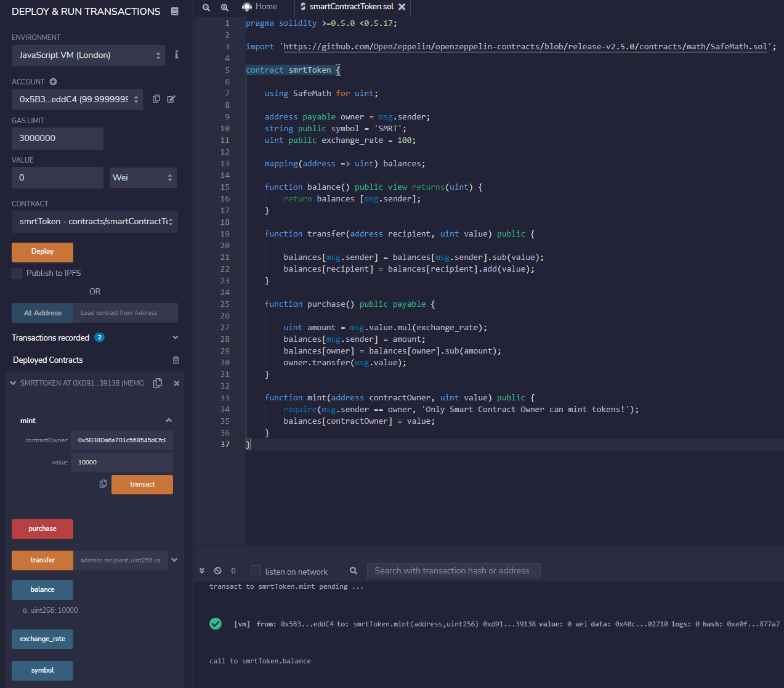The width and height of the screenshot is (784, 688).
Task: Copy the selected account address
Action: click(156, 99)
